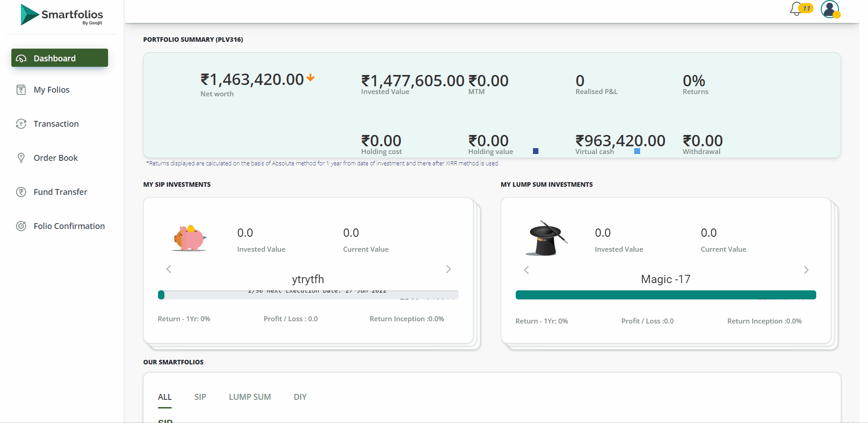Screen dimensions: 868x423
Task: Switch to the DIY tab
Action: (x=300, y=397)
